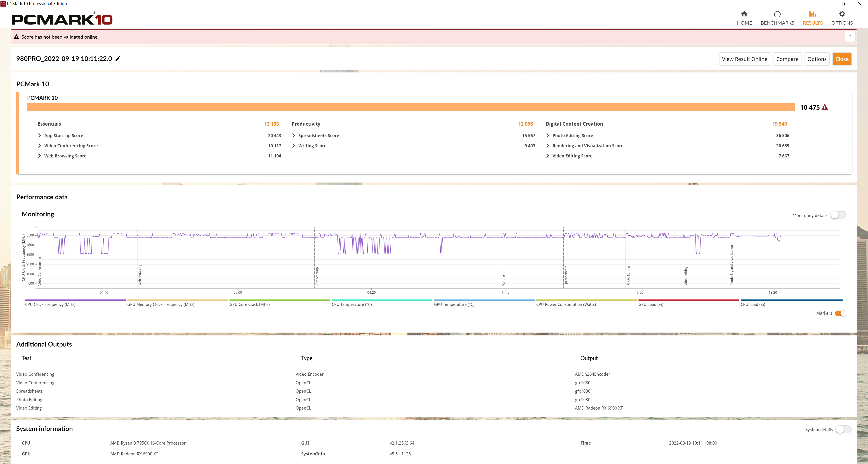The width and height of the screenshot is (868, 464).
Task: Click the Essentials score 13 193
Action: (271, 124)
